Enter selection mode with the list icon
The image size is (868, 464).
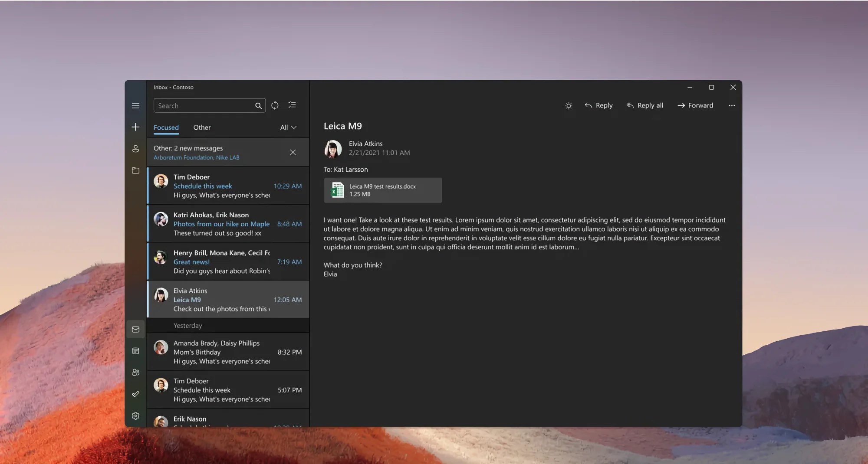292,105
